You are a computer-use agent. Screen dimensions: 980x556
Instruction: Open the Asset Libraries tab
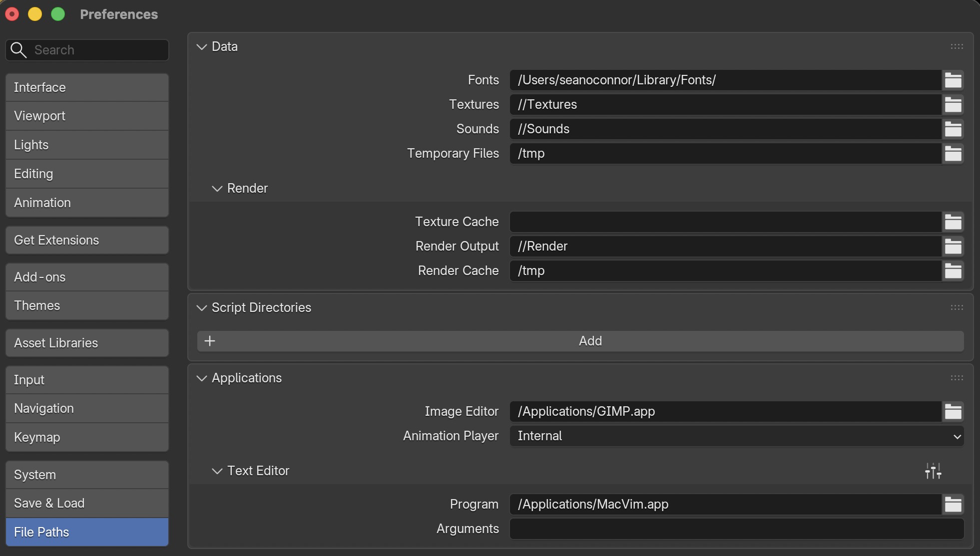(87, 343)
